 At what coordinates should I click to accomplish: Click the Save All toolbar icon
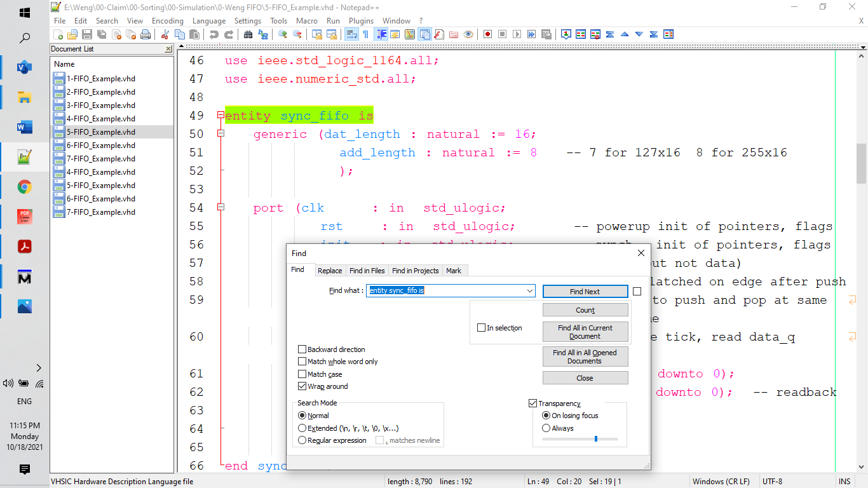click(x=101, y=34)
